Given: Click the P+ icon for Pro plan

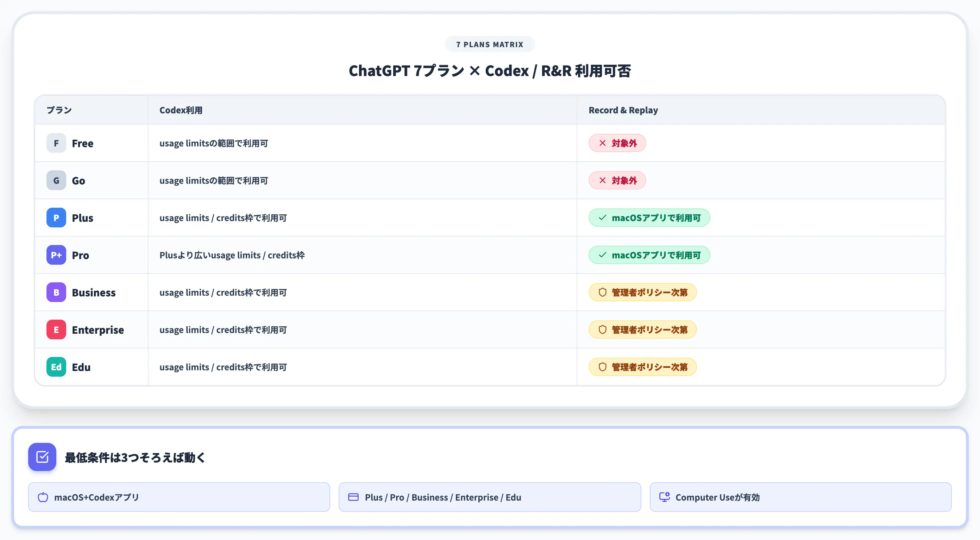Looking at the screenshot, I should point(56,255).
